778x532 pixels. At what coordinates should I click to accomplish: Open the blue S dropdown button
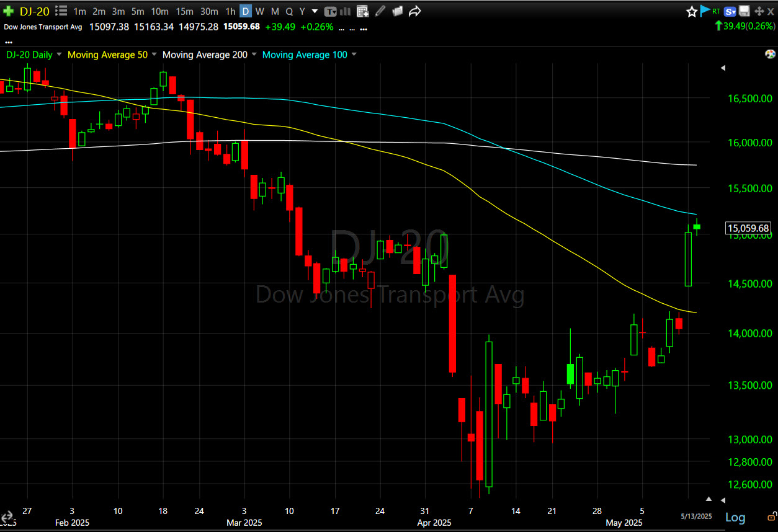pos(730,11)
